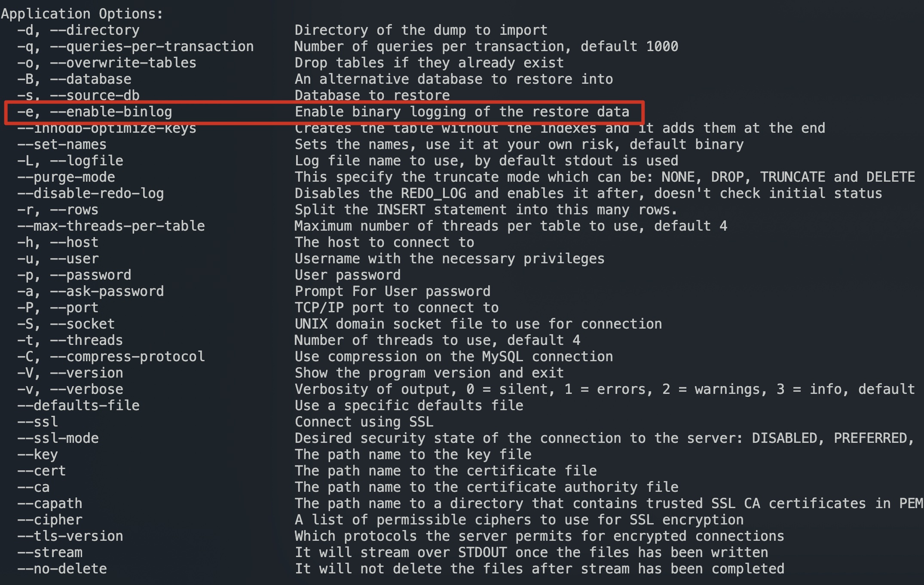Select the --disable-redo-log option text

[x=91, y=194]
